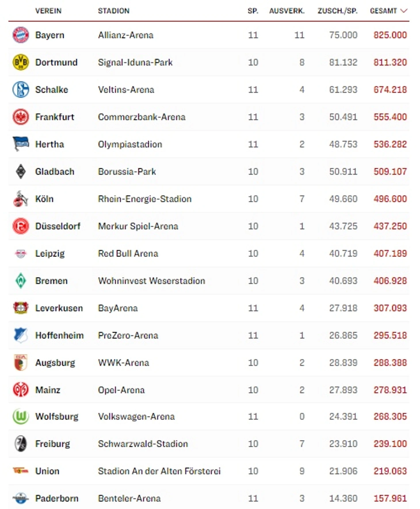
Task: Select the Bremen diamond logo
Action: (21, 281)
